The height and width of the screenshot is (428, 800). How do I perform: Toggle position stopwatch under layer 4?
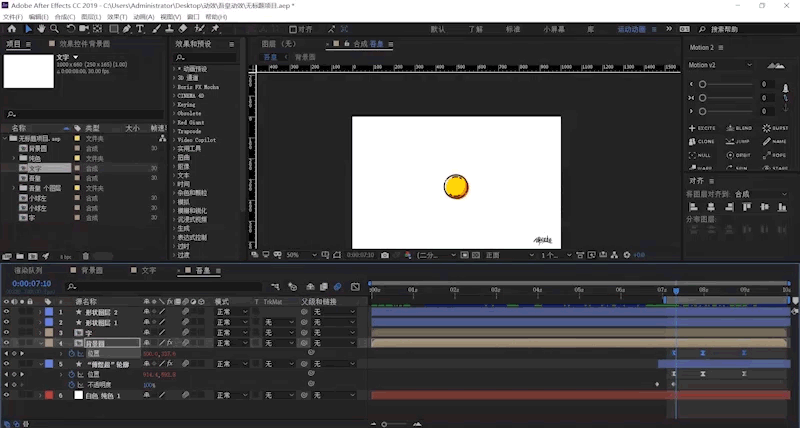pyautogui.click(x=73, y=354)
